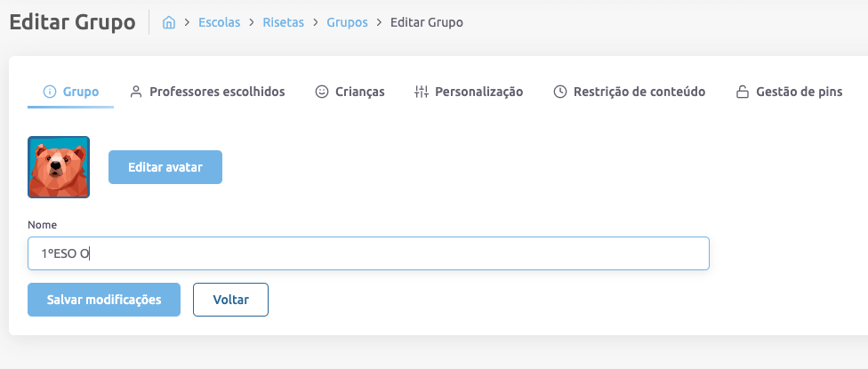Click the bear avatar image

(59, 167)
